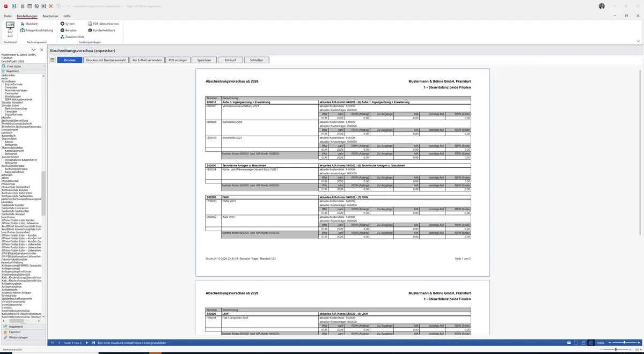Send report via Per E-Mail versenden
644x354 pixels.
147,60
